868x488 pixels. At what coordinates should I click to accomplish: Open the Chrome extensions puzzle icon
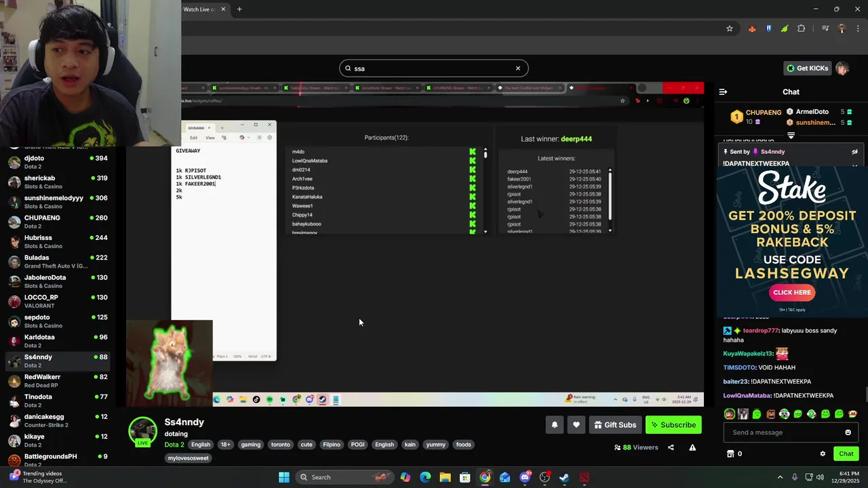pyautogui.click(x=802, y=28)
